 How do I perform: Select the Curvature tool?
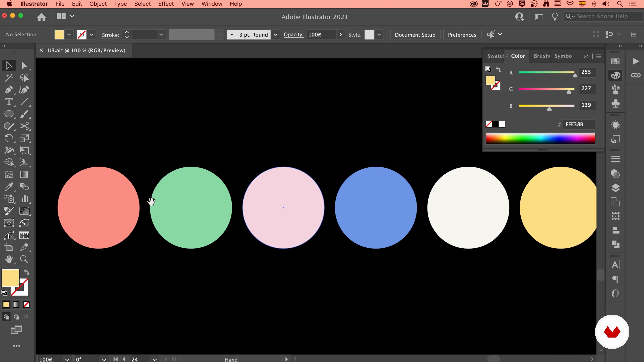[x=24, y=90]
